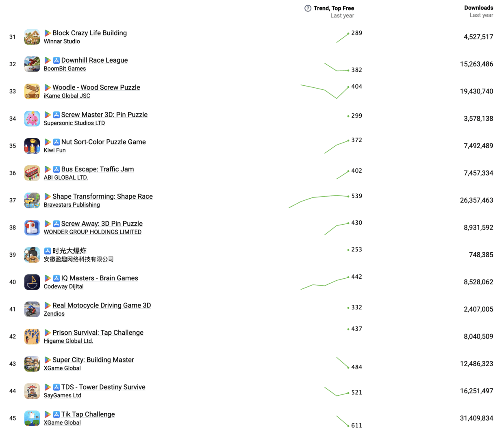This screenshot has height=429, width=504.
Task: Select the Woodle wood screw puzzle app icon
Action: pyautogui.click(x=32, y=91)
